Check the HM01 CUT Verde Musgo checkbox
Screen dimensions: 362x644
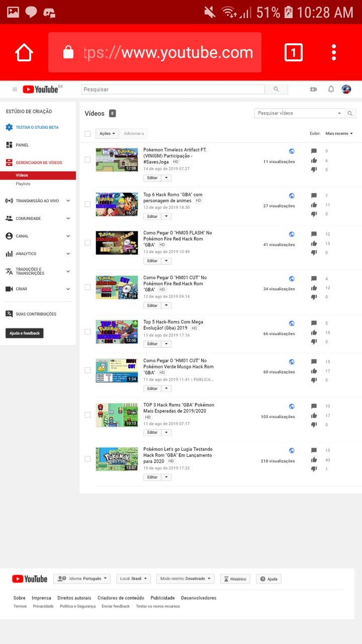pos(87,370)
